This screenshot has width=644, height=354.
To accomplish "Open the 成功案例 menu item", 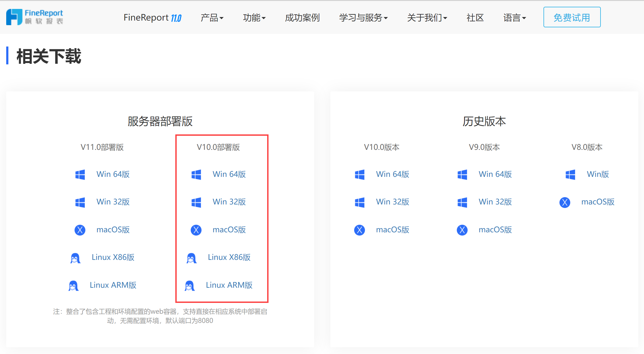I will coord(302,18).
